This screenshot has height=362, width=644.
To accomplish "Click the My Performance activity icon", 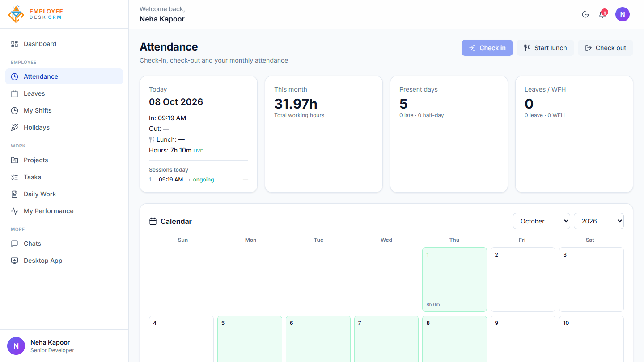I will coord(15,211).
